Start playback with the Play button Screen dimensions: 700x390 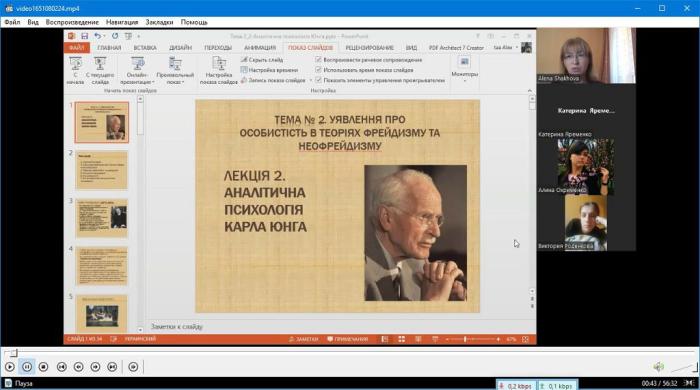tap(10, 367)
